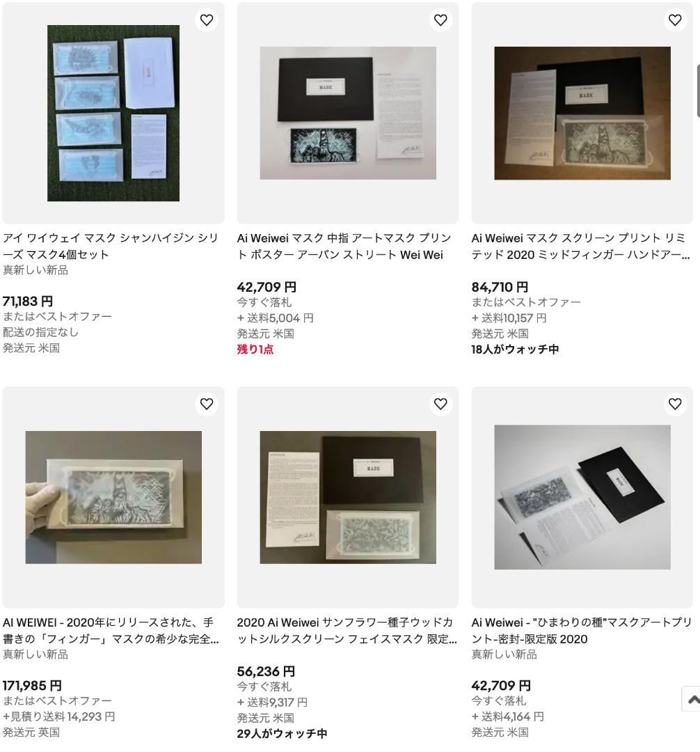This screenshot has width=700, height=752.
Task: Open 2020 Ai Weiwei サンフラワー種子 listing title
Action: click(347, 631)
